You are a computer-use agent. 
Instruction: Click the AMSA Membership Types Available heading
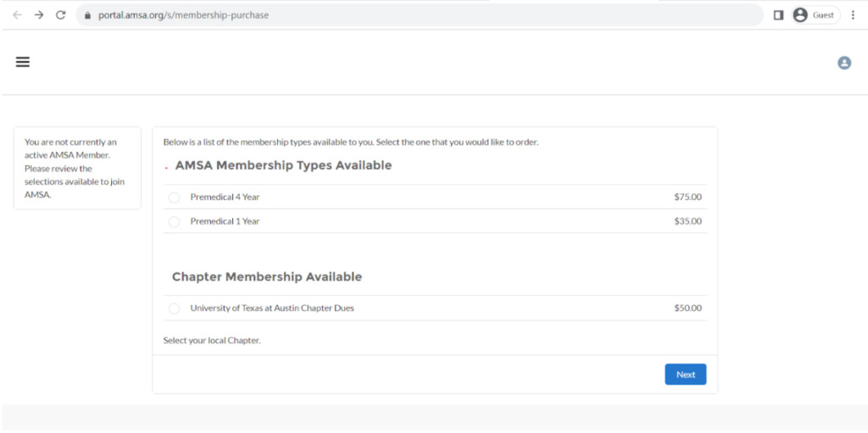coord(283,165)
